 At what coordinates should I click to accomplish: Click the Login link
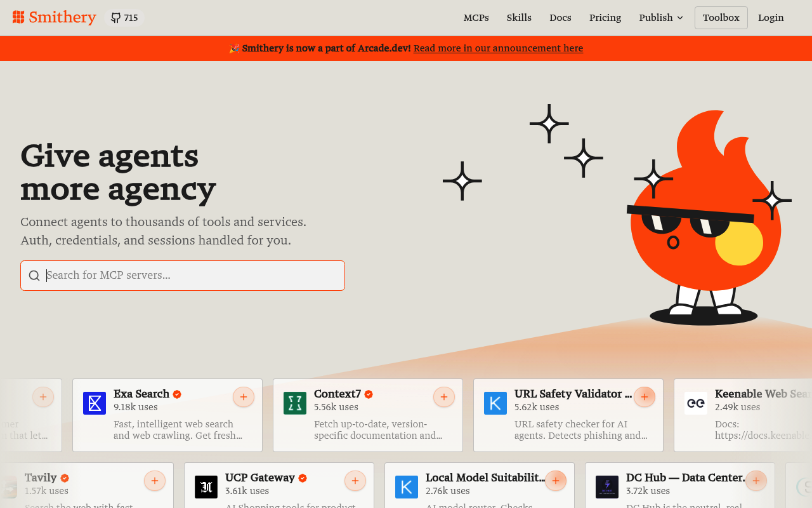coord(771,18)
